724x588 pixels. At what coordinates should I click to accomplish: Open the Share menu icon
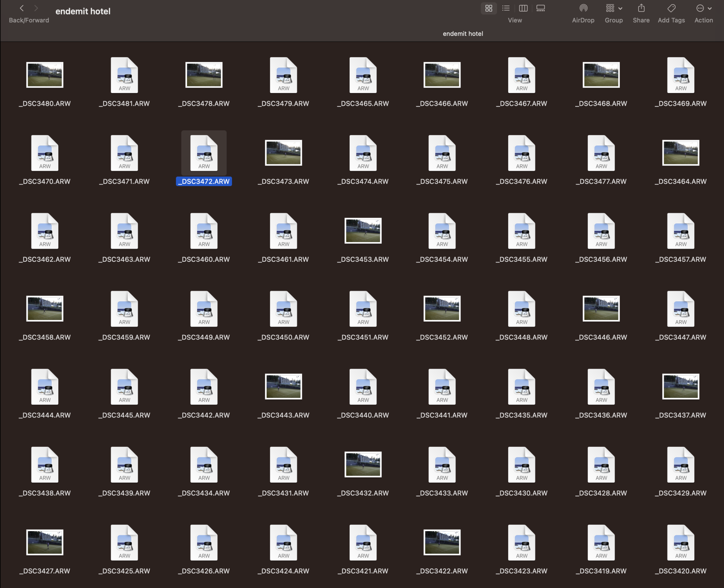(x=641, y=8)
